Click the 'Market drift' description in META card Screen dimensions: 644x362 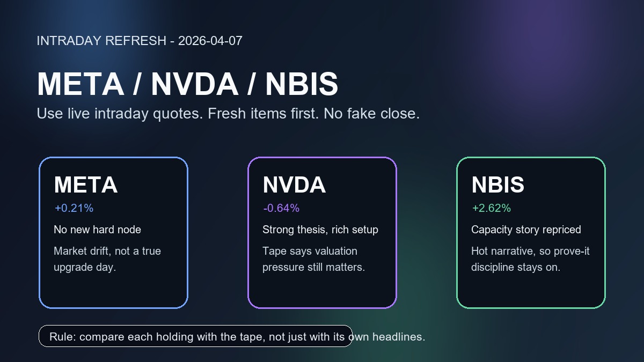tap(107, 259)
